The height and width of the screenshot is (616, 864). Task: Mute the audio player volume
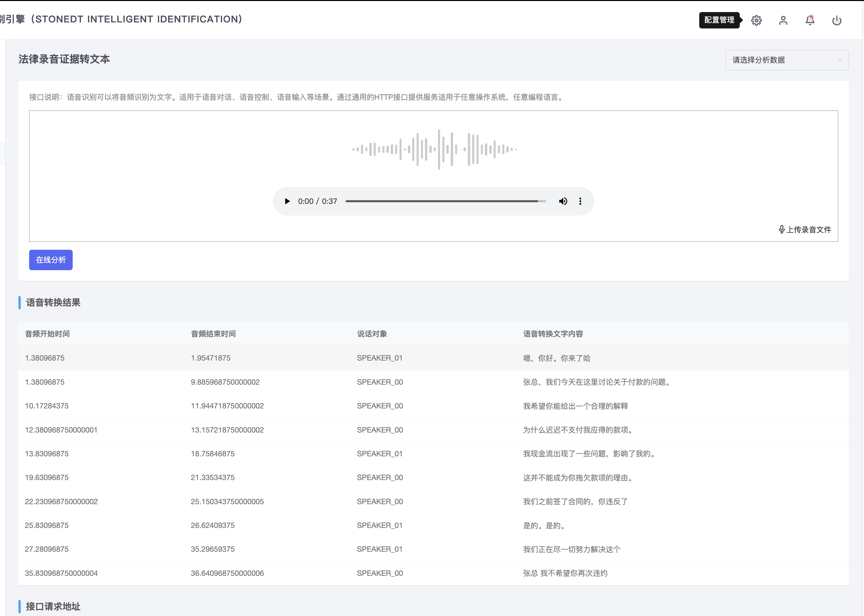[563, 202]
